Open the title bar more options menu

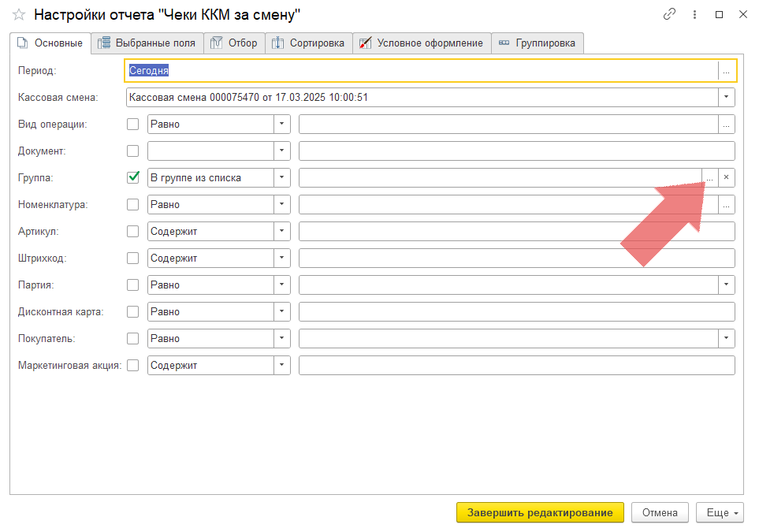click(694, 14)
